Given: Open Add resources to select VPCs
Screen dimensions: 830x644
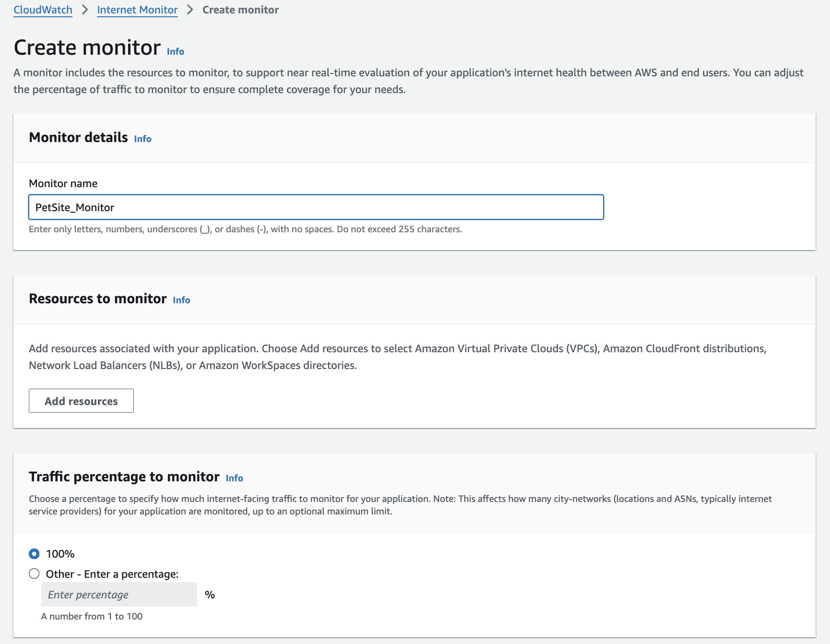Looking at the screenshot, I should click(x=81, y=401).
